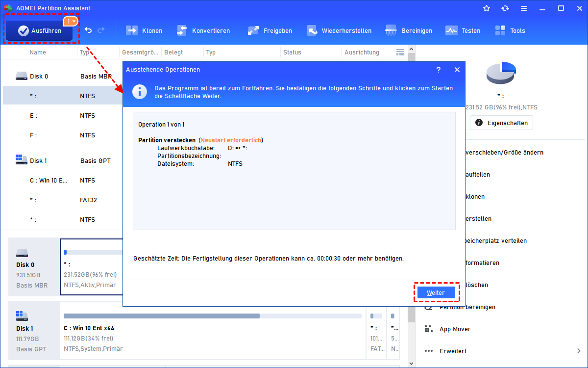Image resolution: width=588 pixels, height=368 pixels.
Task: Select the C : Win 10 E... partition row
Action: tap(63, 180)
